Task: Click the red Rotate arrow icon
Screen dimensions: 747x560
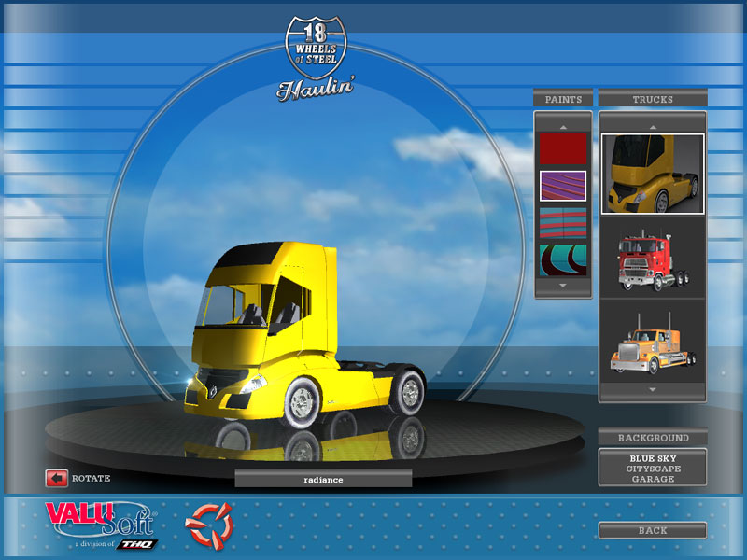Action: (57, 478)
